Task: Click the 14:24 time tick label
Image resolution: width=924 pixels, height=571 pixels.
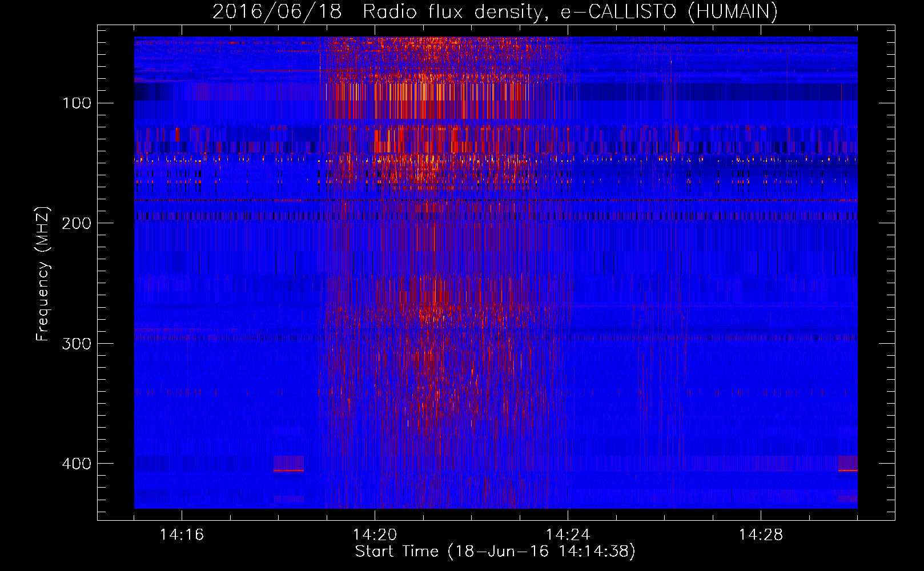Action: click(568, 535)
